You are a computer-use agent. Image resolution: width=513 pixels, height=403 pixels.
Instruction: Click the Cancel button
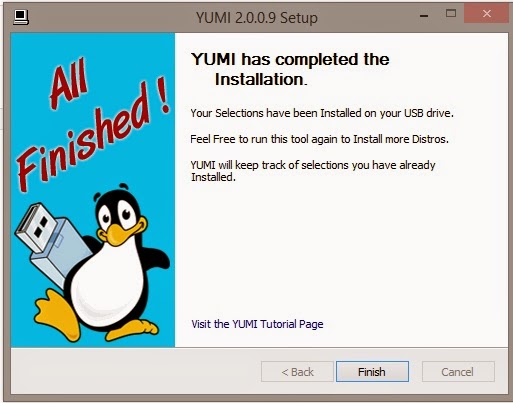click(458, 372)
